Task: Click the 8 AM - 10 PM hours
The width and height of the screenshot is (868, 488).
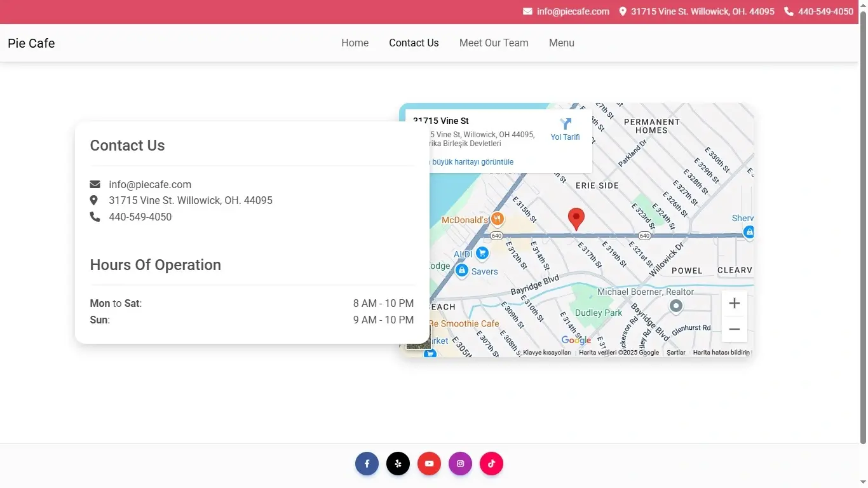Action: (383, 303)
